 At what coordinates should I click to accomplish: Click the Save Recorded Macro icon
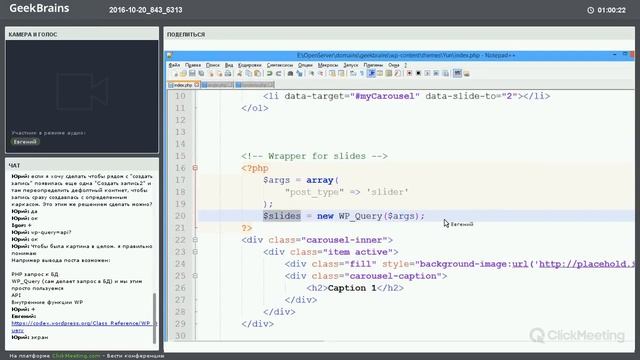(445, 73)
